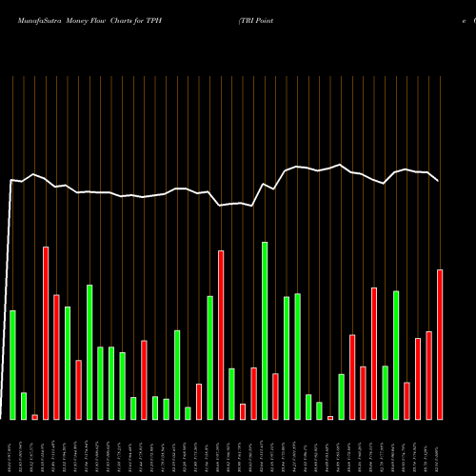Select the tallest green money flow bar
The image size is (476, 476).
pos(265,331)
